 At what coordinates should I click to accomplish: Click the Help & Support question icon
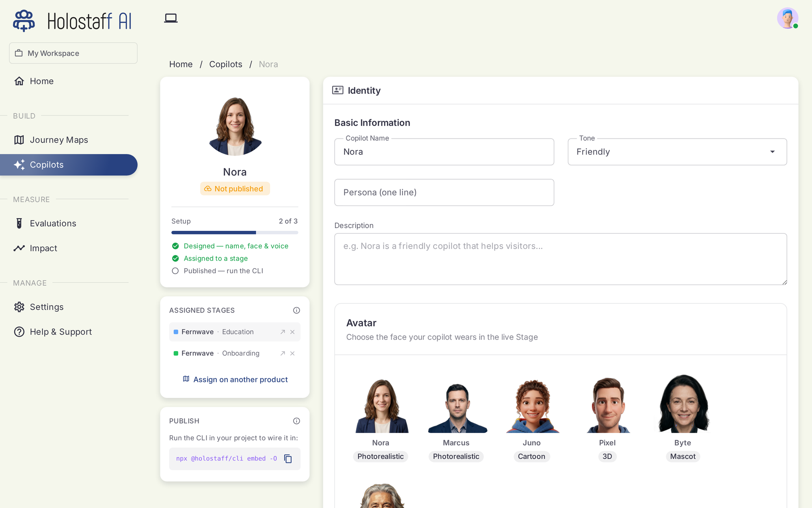pos(19,332)
